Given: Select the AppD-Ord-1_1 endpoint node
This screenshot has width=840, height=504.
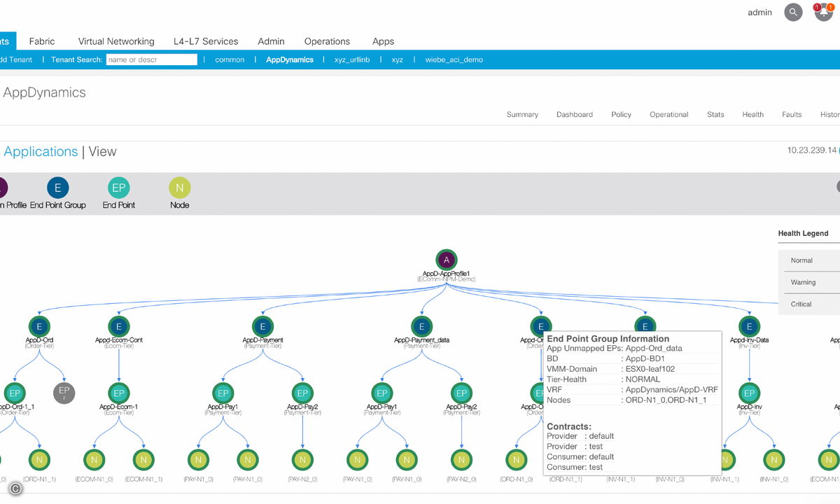Looking at the screenshot, I should (15, 393).
